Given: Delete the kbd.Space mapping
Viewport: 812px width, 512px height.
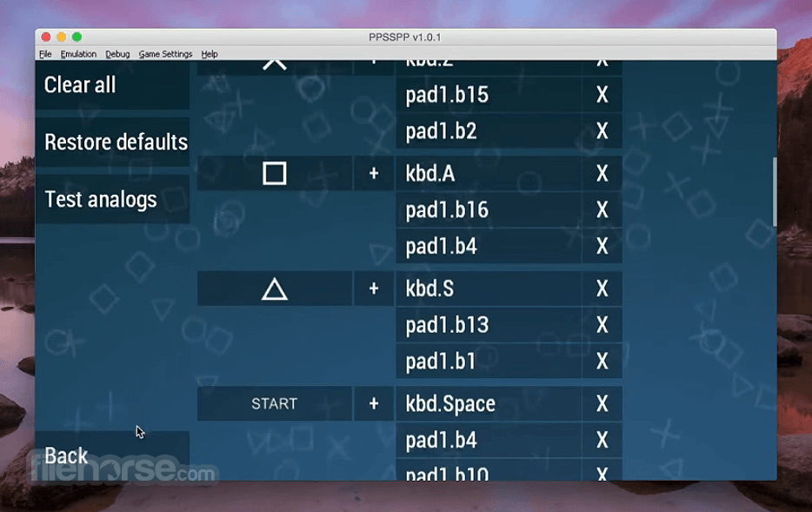Looking at the screenshot, I should tap(602, 404).
